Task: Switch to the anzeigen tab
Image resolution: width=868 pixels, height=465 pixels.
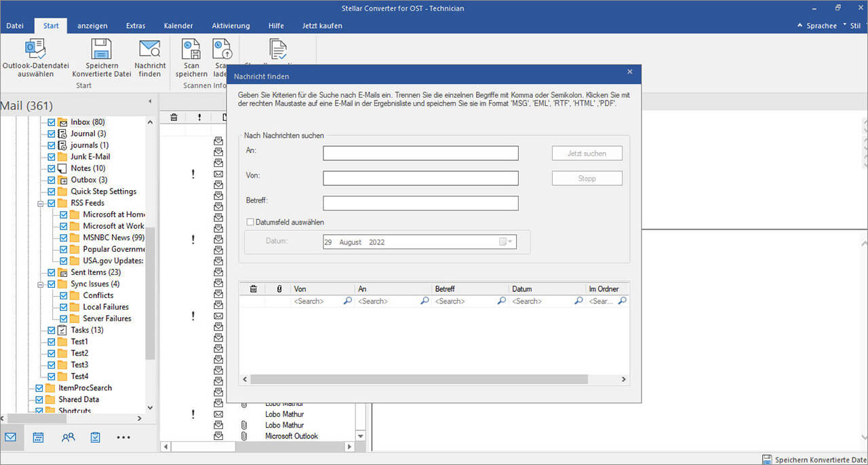Action: coord(92,26)
